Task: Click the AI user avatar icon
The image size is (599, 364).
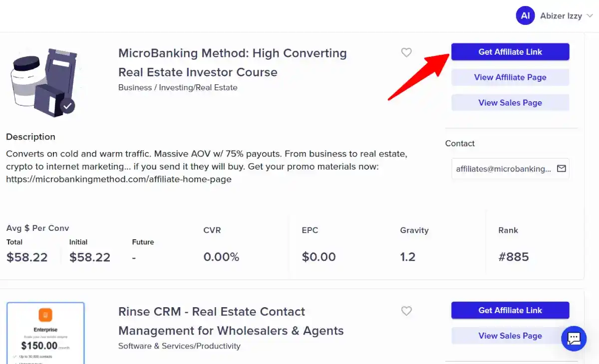Action: (525, 15)
